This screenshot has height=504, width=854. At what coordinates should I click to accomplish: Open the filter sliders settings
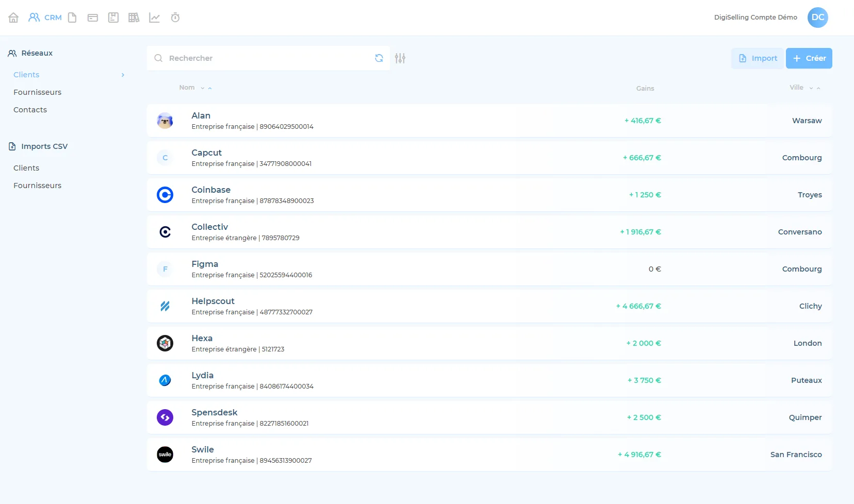pos(400,58)
